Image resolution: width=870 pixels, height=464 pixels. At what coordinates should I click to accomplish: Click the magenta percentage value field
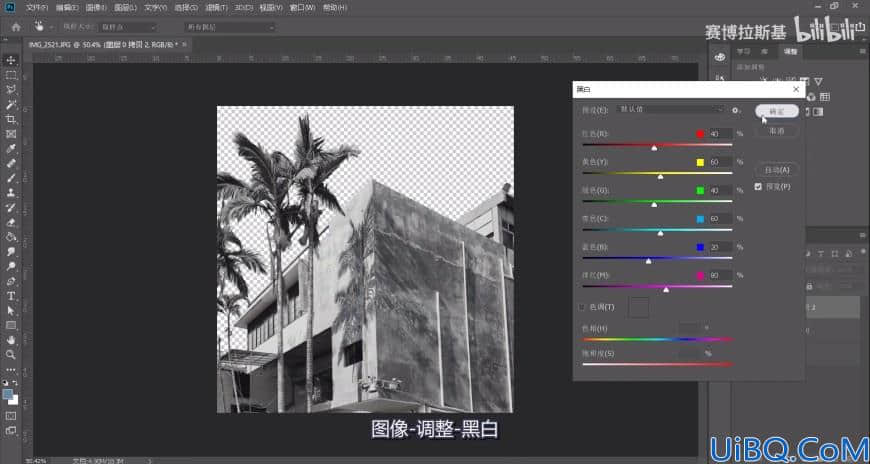point(720,275)
